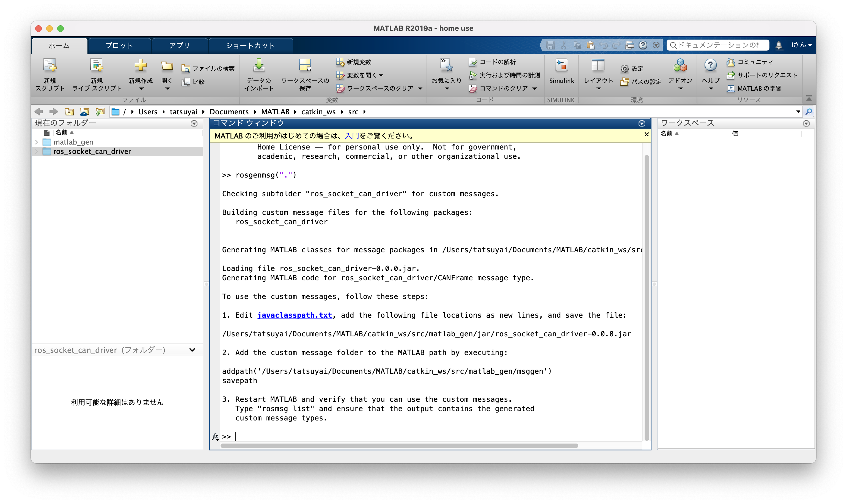Open the レイアウト dropdown arrow
The height and width of the screenshot is (504, 847).
point(599,89)
